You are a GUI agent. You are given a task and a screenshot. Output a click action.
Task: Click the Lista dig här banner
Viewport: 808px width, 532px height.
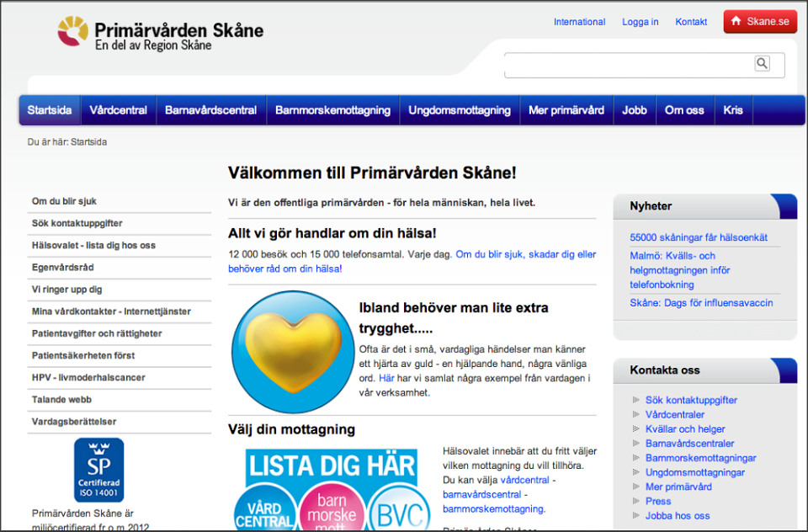pyautogui.click(x=332, y=488)
